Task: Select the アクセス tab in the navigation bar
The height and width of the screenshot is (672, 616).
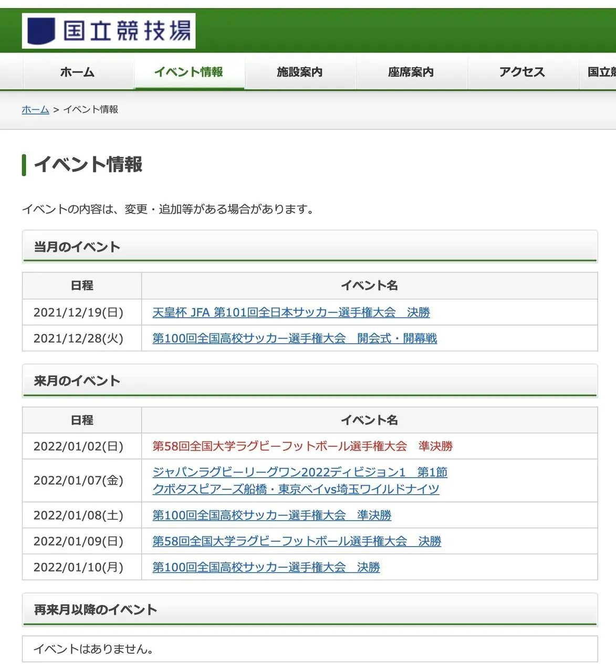Action: coord(523,72)
